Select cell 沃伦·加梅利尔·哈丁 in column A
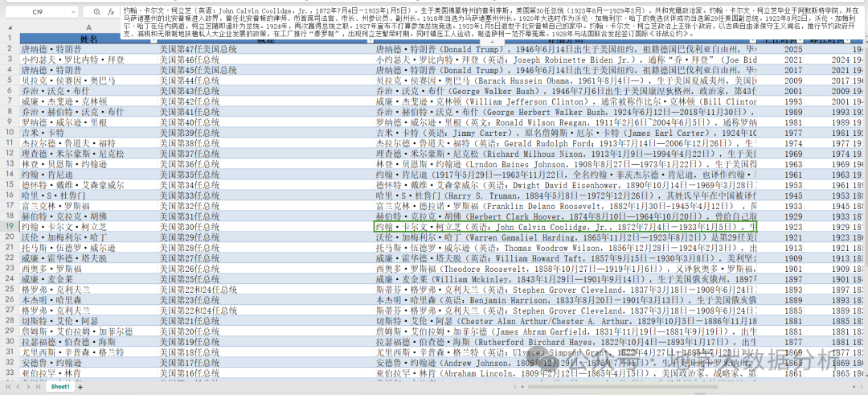 (x=88, y=237)
